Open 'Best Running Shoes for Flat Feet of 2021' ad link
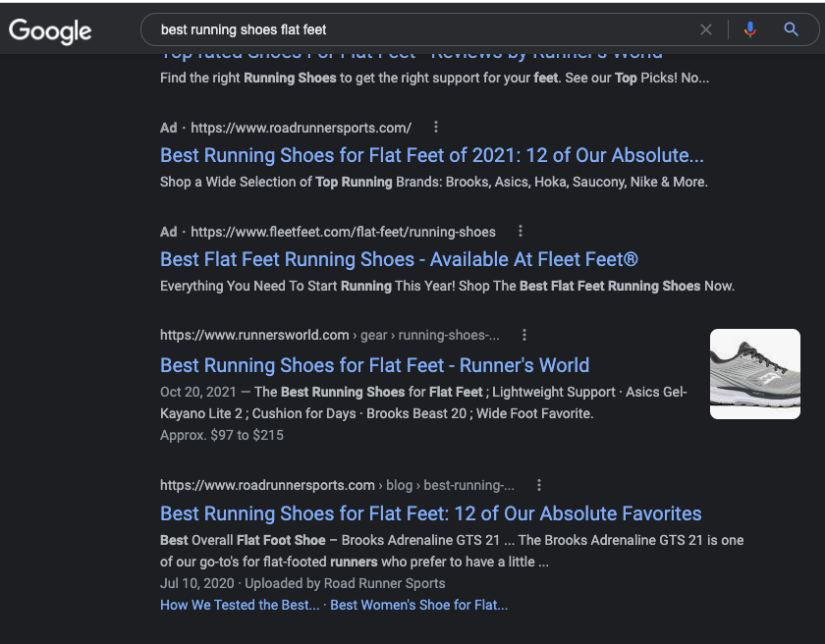The height and width of the screenshot is (644, 825). (431, 155)
